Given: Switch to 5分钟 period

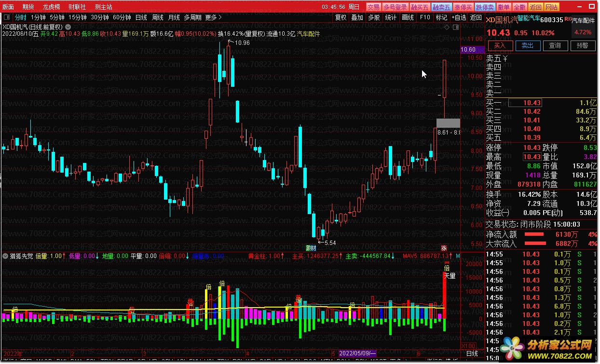Looking at the screenshot, I should click(x=57, y=17).
